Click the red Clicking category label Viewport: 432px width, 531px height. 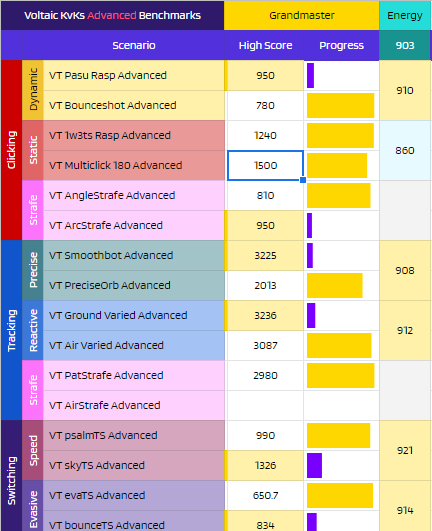pos(12,150)
